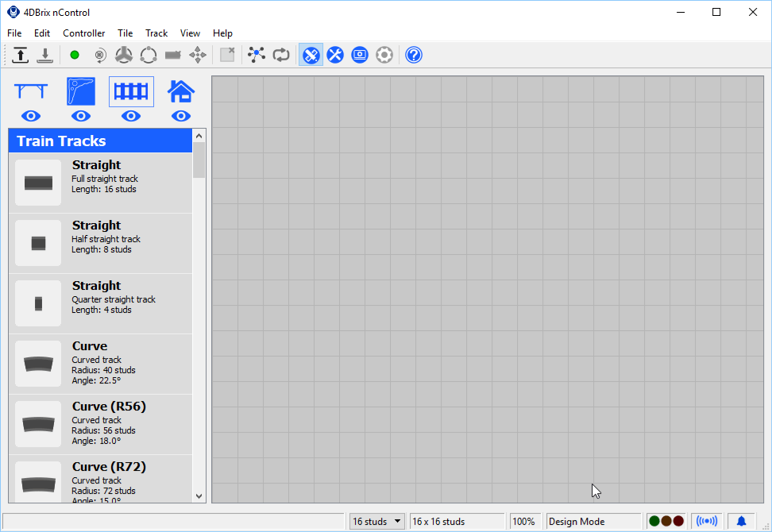Click the wireless signal status icon

pyautogui.click(x=707, y=521)
